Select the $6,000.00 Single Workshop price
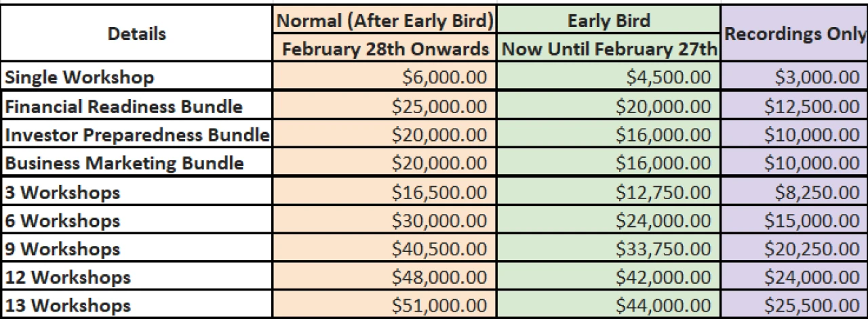This screenshot has height=319, width=868. (444, 77)
